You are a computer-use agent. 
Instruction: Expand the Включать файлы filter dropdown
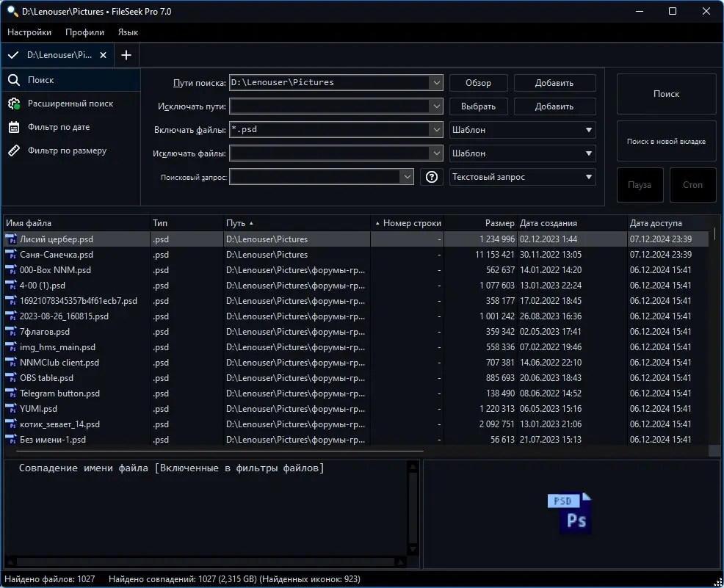pos(436,130)
